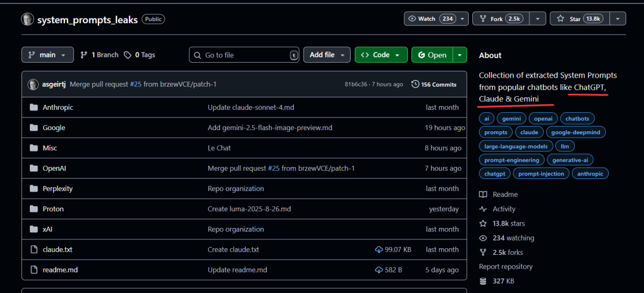Screen dimensions: 644x293
Task: Click the branch icon next to 1 Branch
Action: 84,55
